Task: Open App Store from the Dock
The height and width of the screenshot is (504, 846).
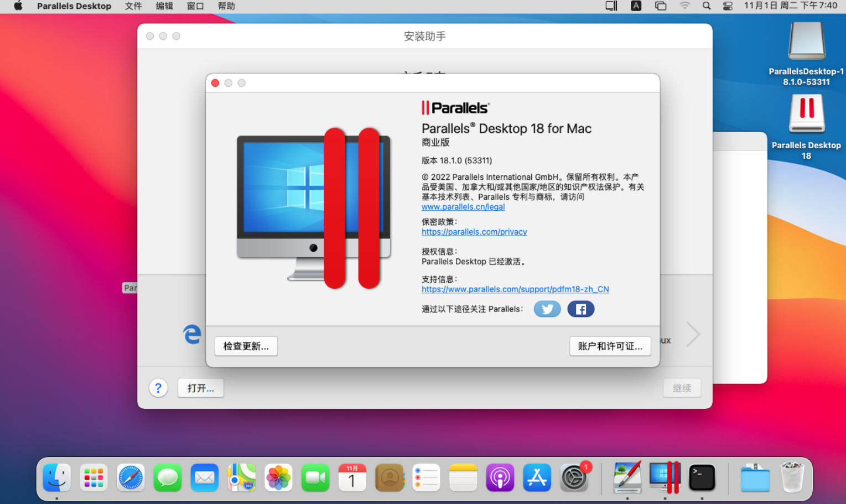Action: [x=537, y=477]
